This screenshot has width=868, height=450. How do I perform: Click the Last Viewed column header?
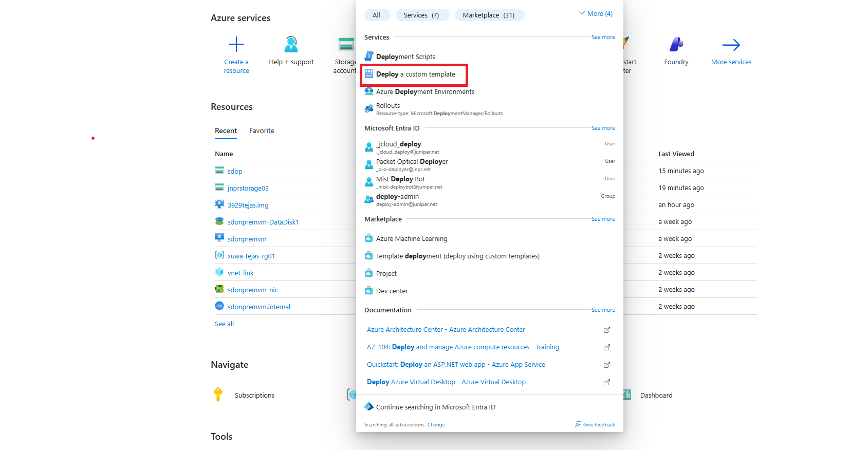676,154
